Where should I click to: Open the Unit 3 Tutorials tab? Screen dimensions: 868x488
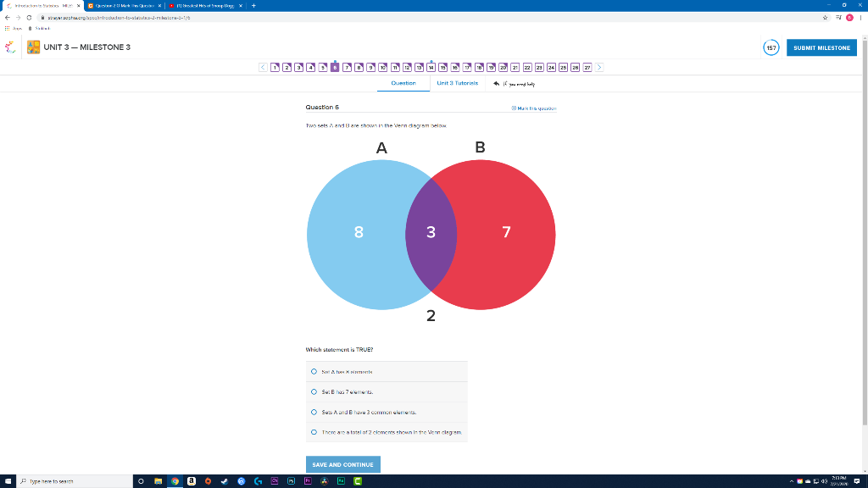click(457, 84)
